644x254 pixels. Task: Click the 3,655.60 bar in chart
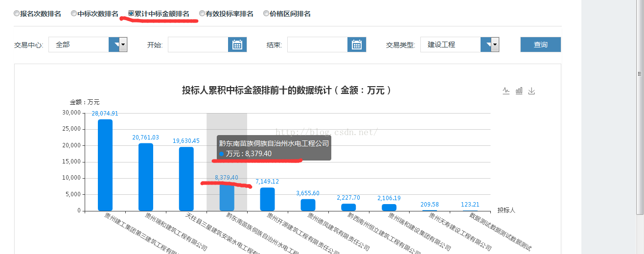coord(308,205)
